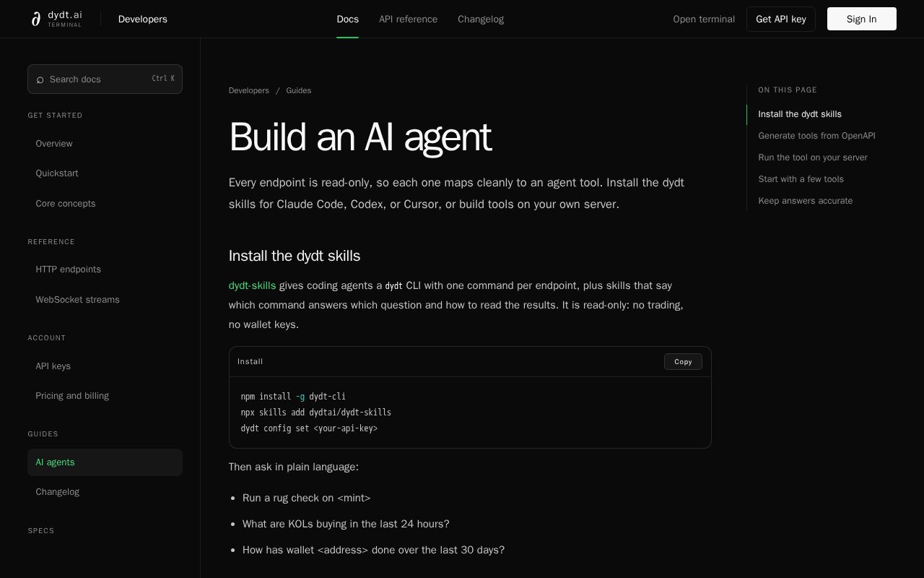This screenshot has width=924, height=578.
Task: Click the 'Build an AI agent' heading
Action: (360, 137)
